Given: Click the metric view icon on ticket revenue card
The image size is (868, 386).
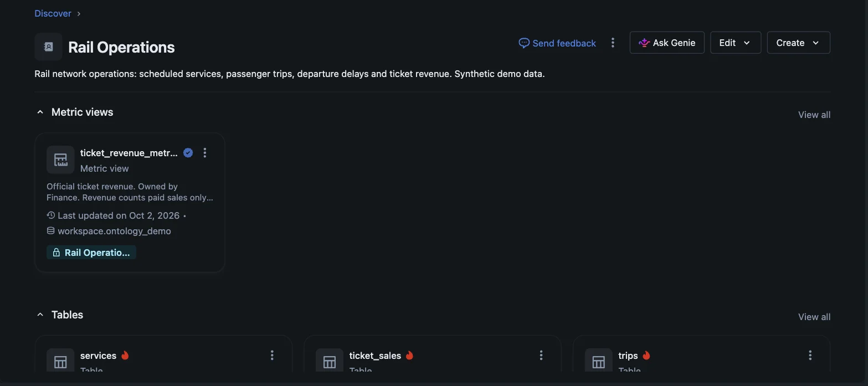Looking at the screenshot, I should tap(60, 160).
